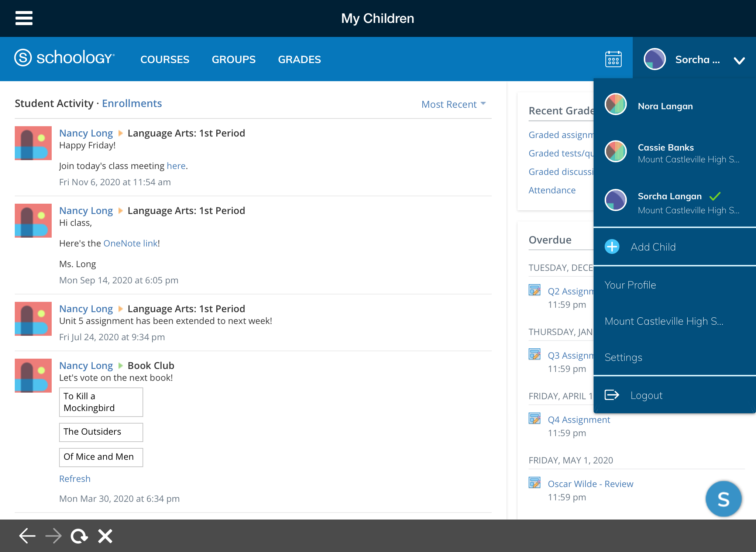Click the Logout arrow icon
This screenshot has height=552, width=756.
click(612, 395)
